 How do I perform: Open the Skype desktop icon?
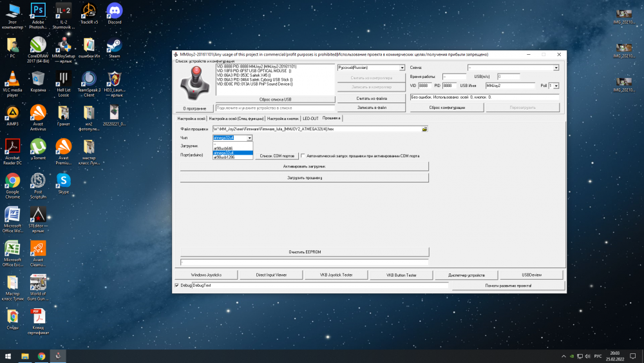pyautogui.click(x=63, y=181)
